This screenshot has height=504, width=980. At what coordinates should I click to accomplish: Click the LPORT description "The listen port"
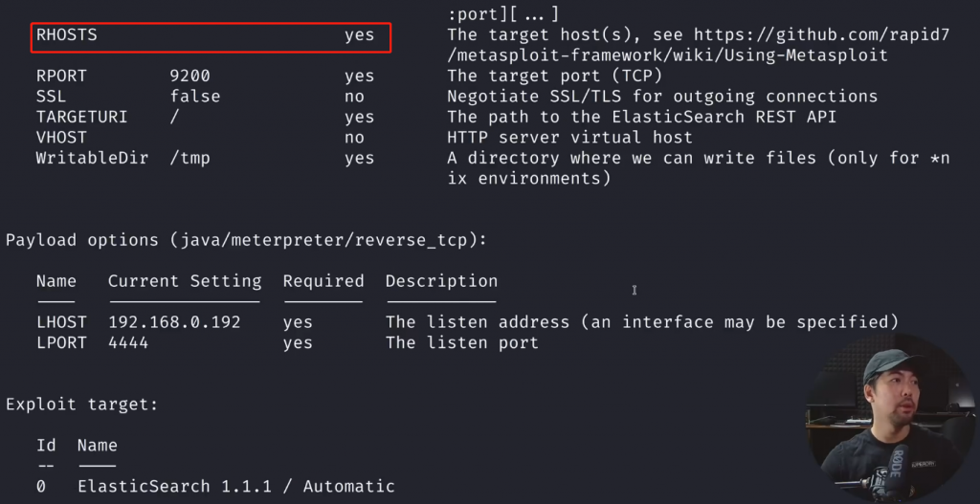461,342
